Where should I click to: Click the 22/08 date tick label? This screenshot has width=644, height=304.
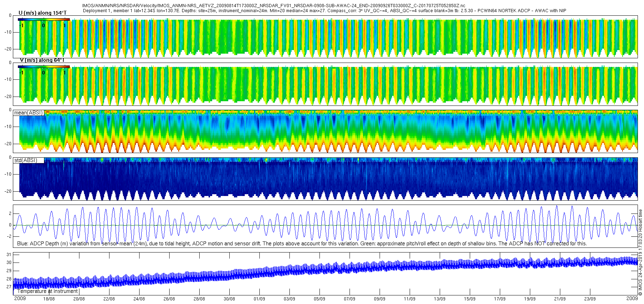(x=109, y=299)
